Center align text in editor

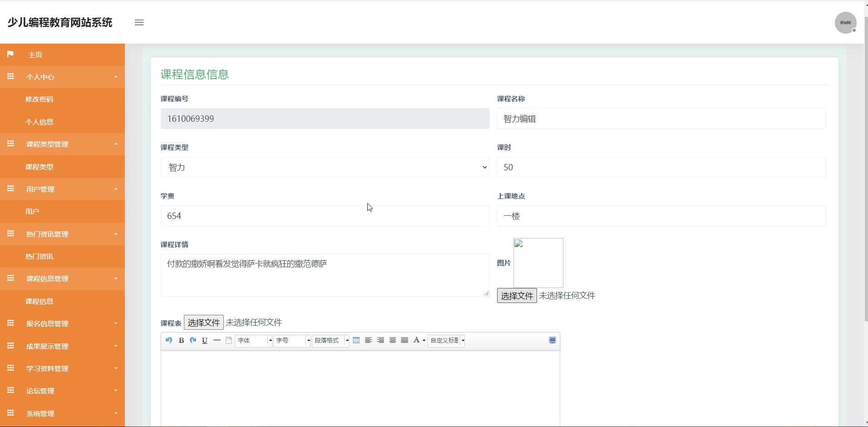click(x=393, y=340)
